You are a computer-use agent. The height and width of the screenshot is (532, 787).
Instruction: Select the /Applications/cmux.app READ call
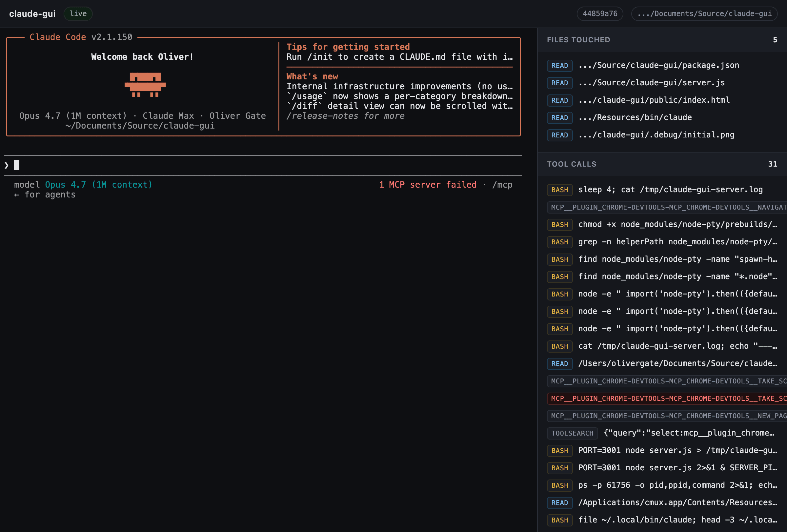click(x=662, y=502)
